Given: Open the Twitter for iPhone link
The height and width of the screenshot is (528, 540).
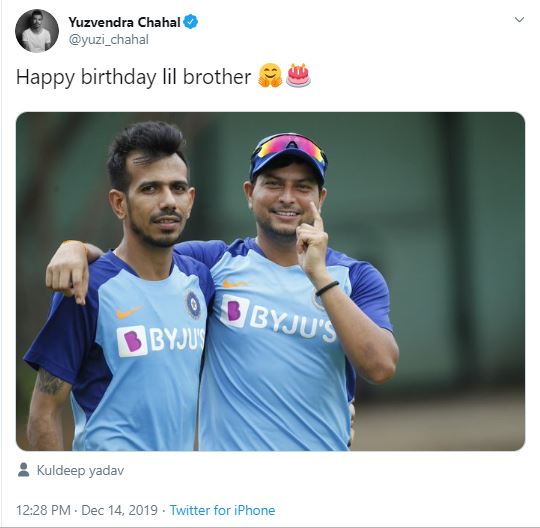Looking at the screenshot, I should [222, 510].
